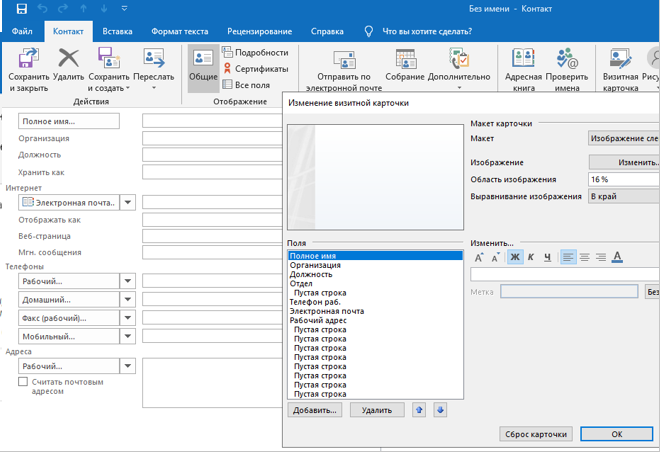Toggle italic К formatting
Screen dimensions: 660x452
click(x=531, y=257)
